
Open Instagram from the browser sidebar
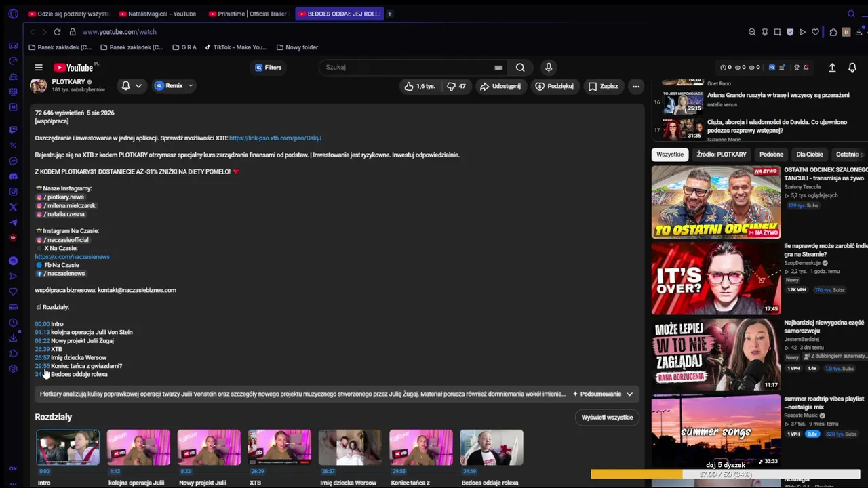click(x=13, y=192)
